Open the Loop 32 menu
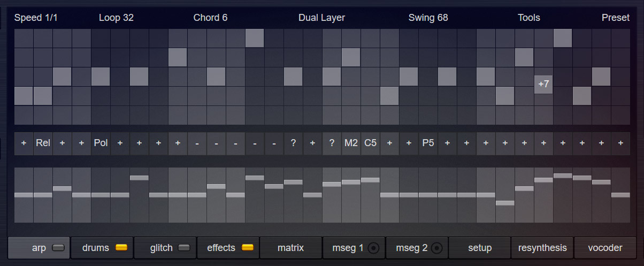This screenshot has height=266, width=644. point(116,18)
